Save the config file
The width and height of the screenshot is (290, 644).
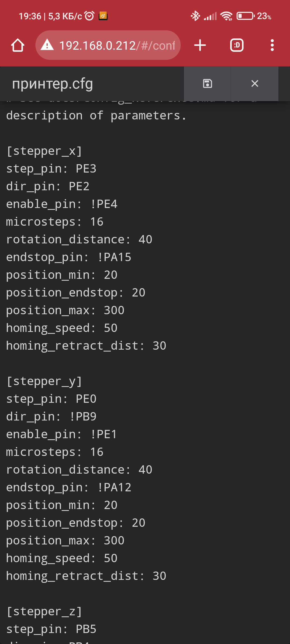pyautogui.click(x=207, y=83)
